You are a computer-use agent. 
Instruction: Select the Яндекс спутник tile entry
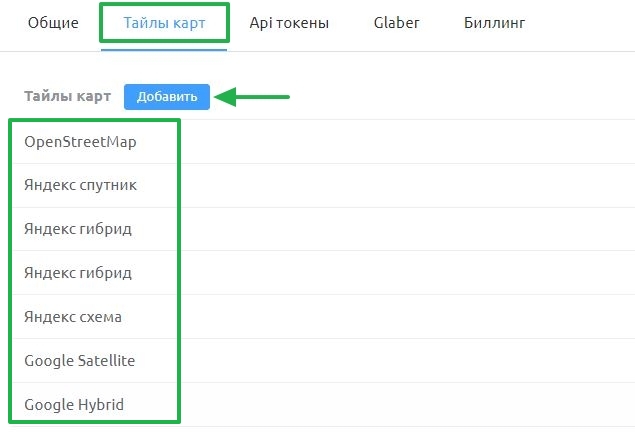pyautogui.click(x=80, y=185)
